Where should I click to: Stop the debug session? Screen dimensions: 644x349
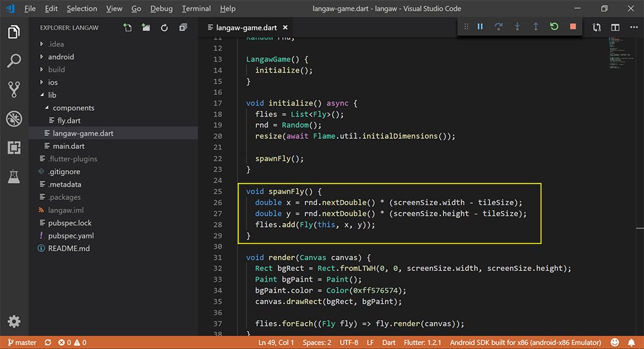(x=572, y=26)
